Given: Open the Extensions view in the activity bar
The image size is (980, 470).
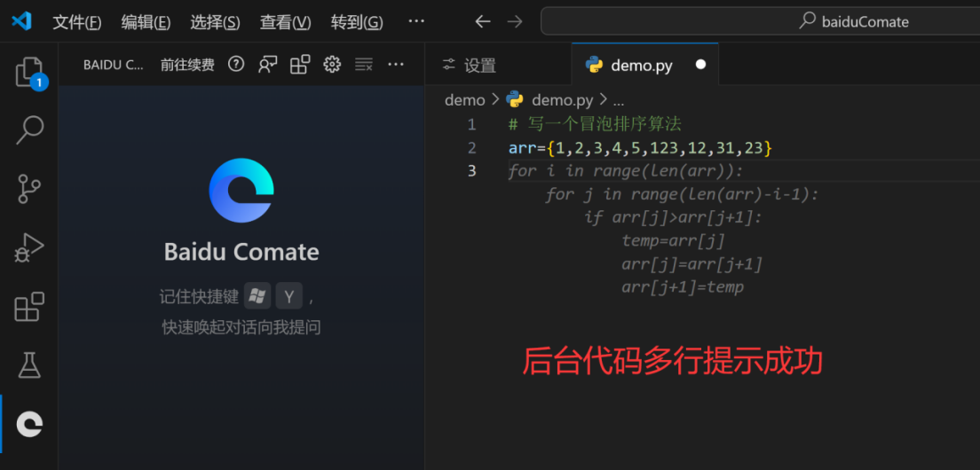Looking at the screenshot, I should 29,307.
